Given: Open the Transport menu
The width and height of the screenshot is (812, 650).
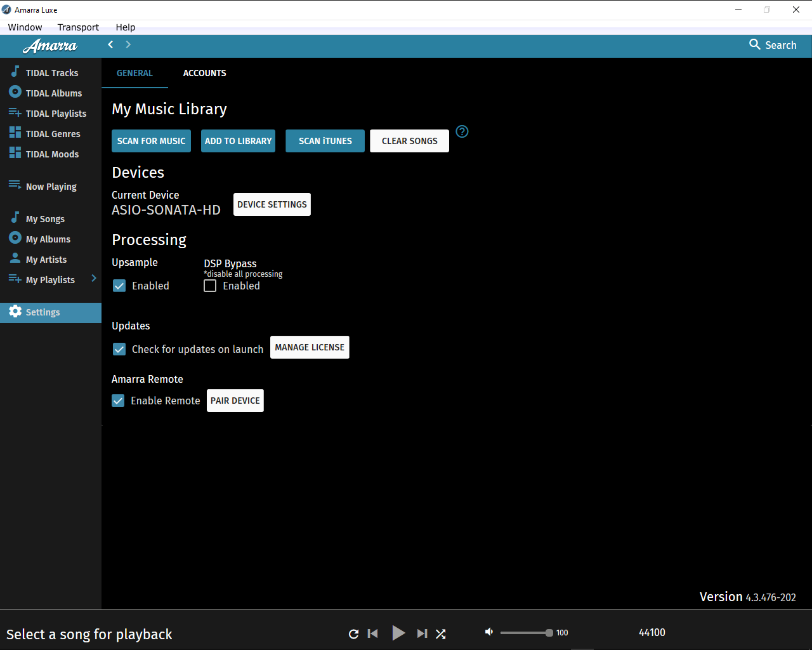Looking at the screenshot, I should click(78, 27).
